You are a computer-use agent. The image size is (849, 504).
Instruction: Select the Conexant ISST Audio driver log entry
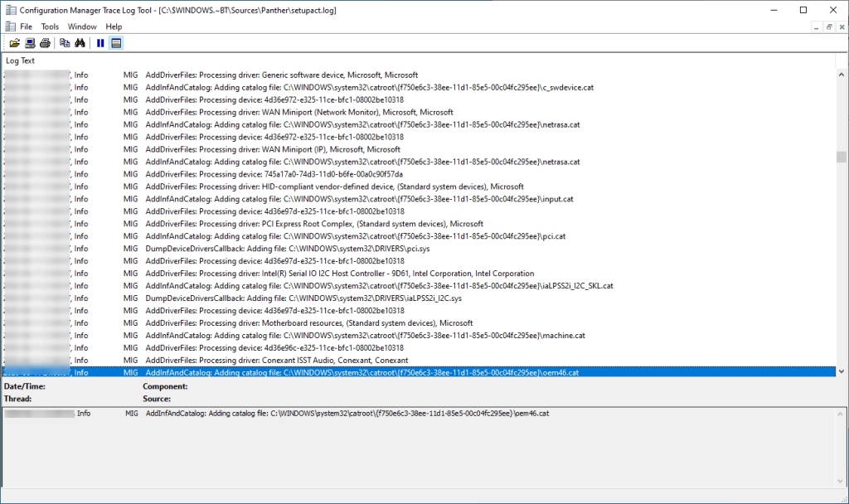(332, 361)
